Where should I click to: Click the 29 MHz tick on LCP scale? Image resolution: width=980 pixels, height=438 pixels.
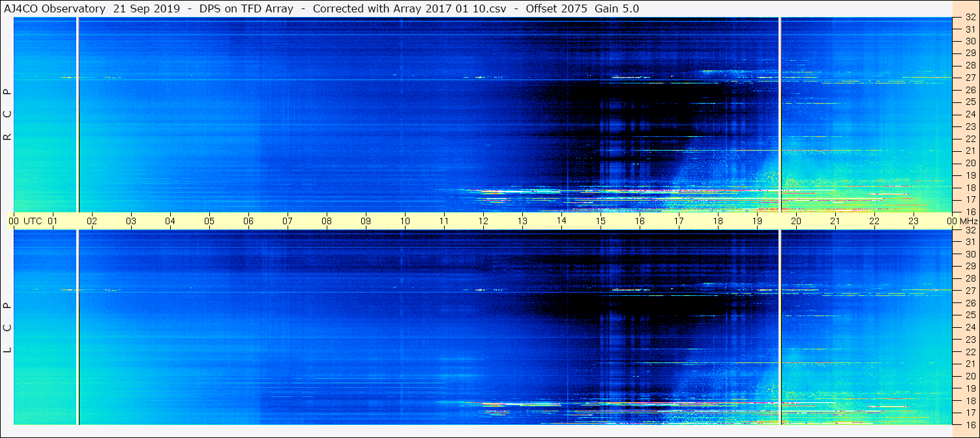click(970, 266)
